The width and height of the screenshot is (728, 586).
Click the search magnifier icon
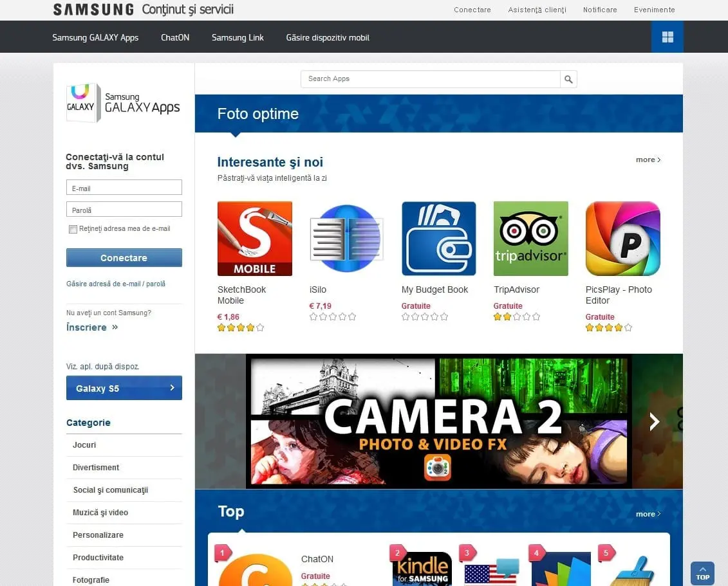568,79
